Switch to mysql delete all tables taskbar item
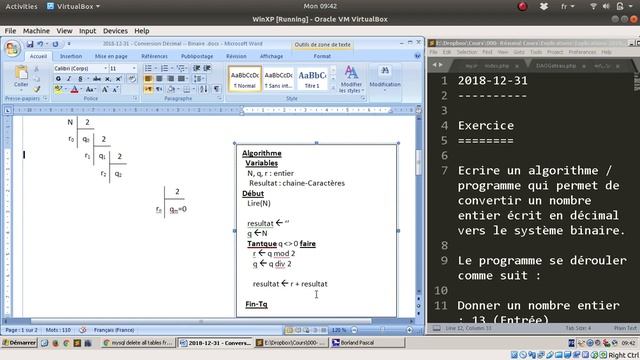 (138, 343)
